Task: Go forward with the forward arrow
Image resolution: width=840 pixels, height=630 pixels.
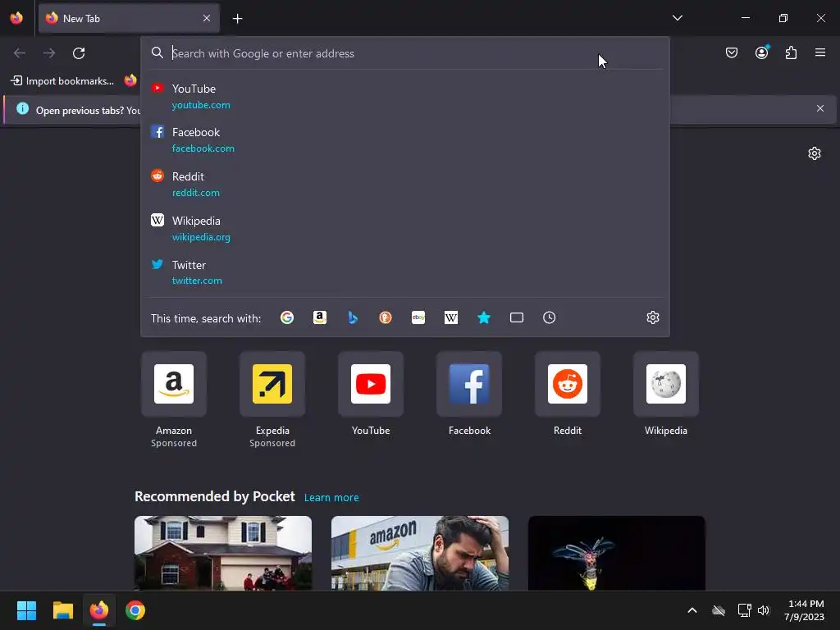Action: pyautogui.click(x=49, y=53)
